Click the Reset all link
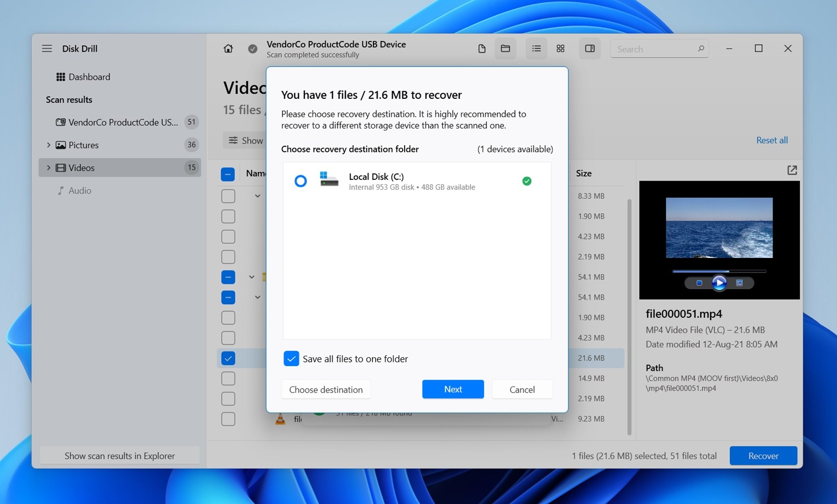Screen dimensions: 837x504 [772, 140]
